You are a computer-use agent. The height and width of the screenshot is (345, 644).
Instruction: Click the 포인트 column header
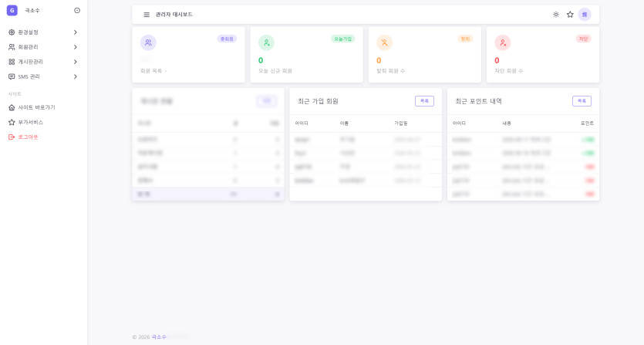[588, 123]
